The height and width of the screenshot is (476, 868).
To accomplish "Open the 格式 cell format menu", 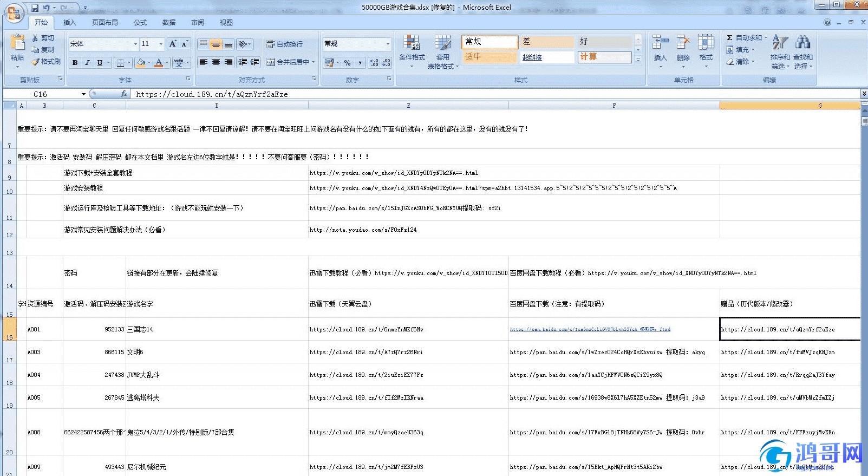I will [706, 51].
